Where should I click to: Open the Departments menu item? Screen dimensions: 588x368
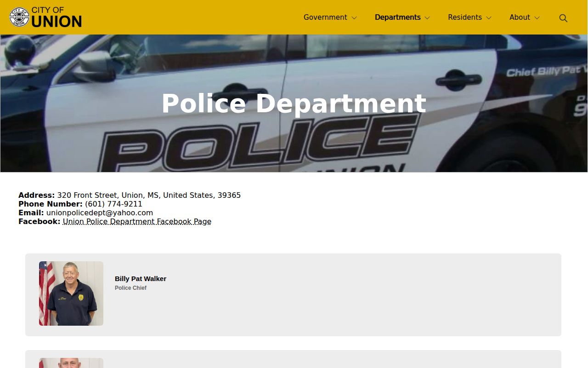click(398, 17)
